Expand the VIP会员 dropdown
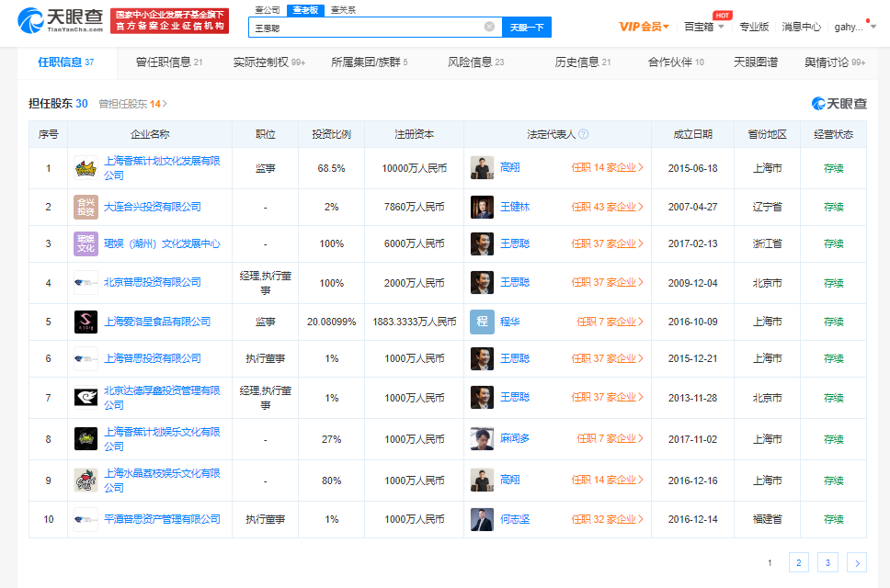890x588 pixels. 644,27
